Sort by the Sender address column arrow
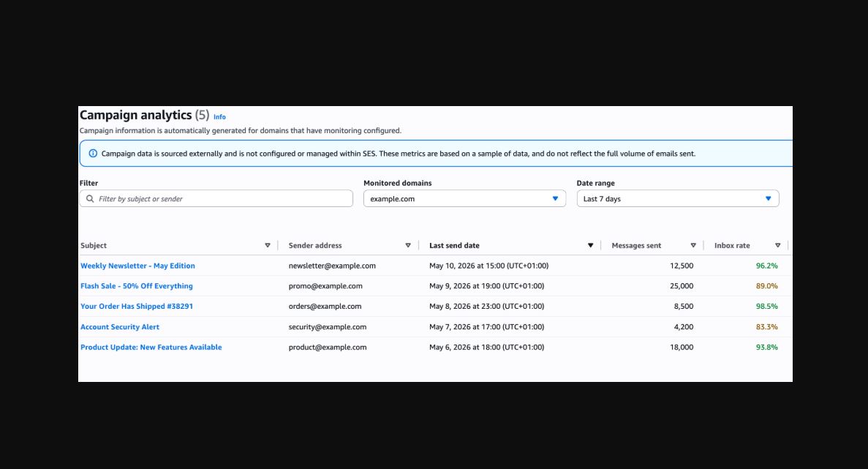Image resolution: width=868 pixels, height=469 pixels. pos(408,245)
